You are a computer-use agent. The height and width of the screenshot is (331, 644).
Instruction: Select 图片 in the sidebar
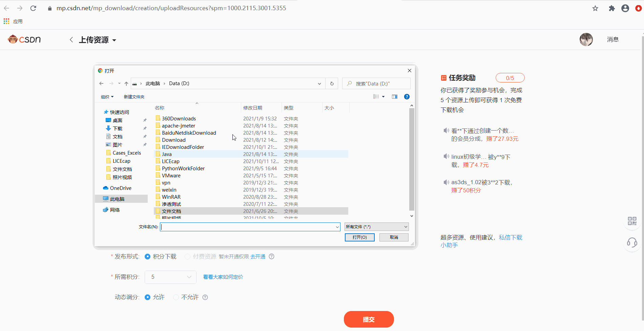click(117, 145)
